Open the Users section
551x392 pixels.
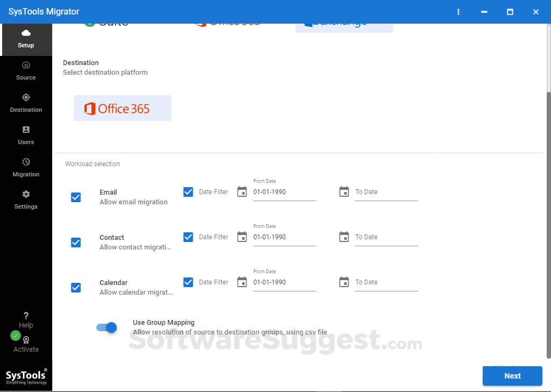[26, 134]
